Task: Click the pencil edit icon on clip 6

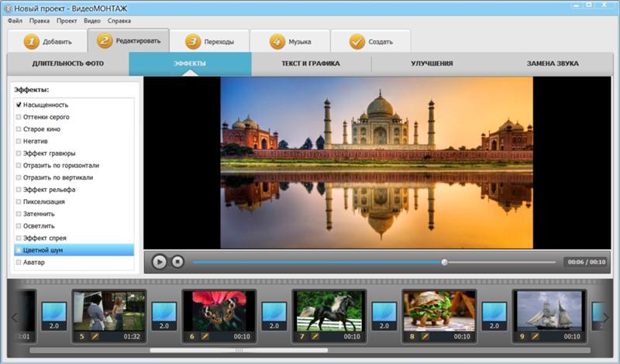Action: pyautogui.click(x=205, y=336)
